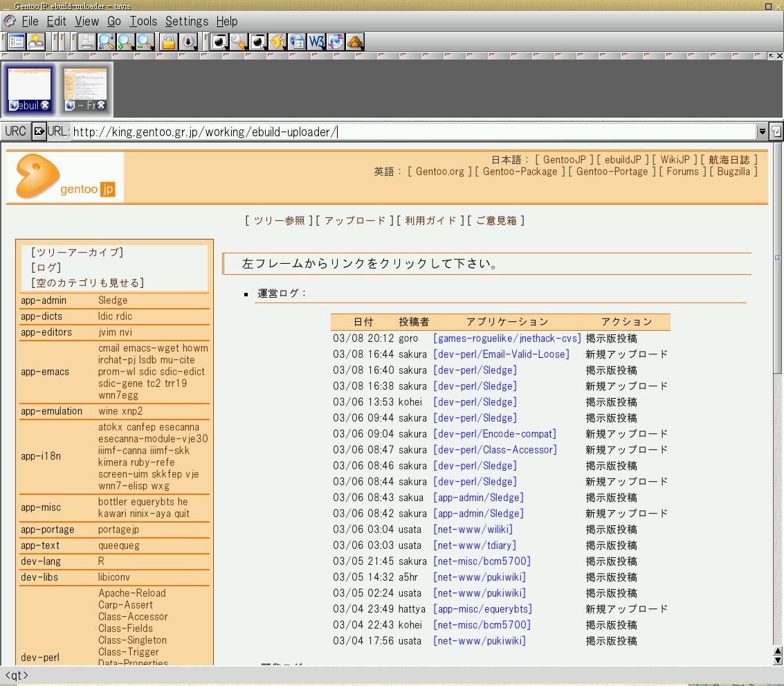The height and width of the screenshot is (686, 784).
Task: Click the ご意見箱 navigation link
Action: tap(496, 221)
